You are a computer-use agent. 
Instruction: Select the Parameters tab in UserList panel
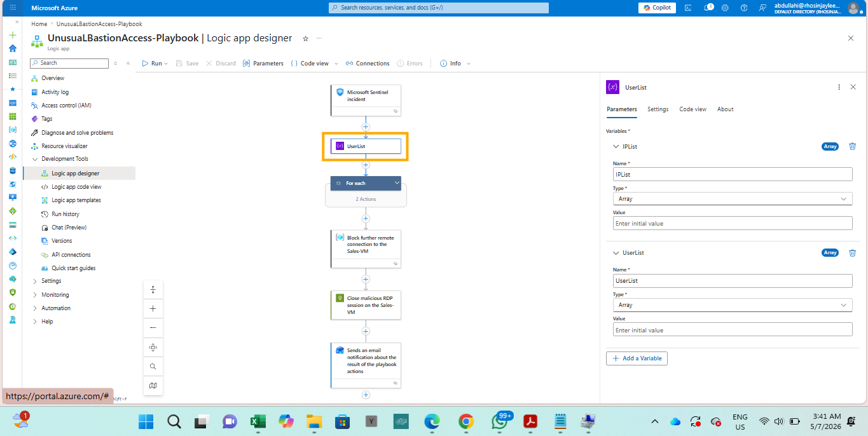622,109
